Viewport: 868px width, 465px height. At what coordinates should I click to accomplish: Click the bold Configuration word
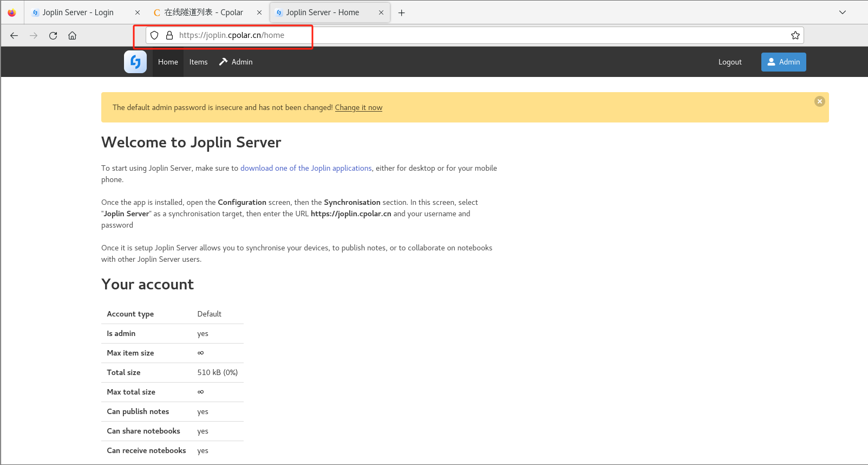[242, 202]
